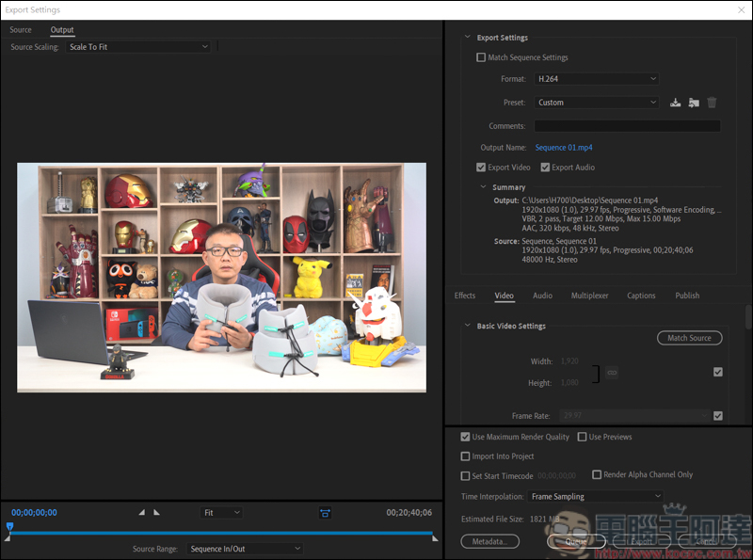Click the blue aspect ratio correction icon

(325, 513)
